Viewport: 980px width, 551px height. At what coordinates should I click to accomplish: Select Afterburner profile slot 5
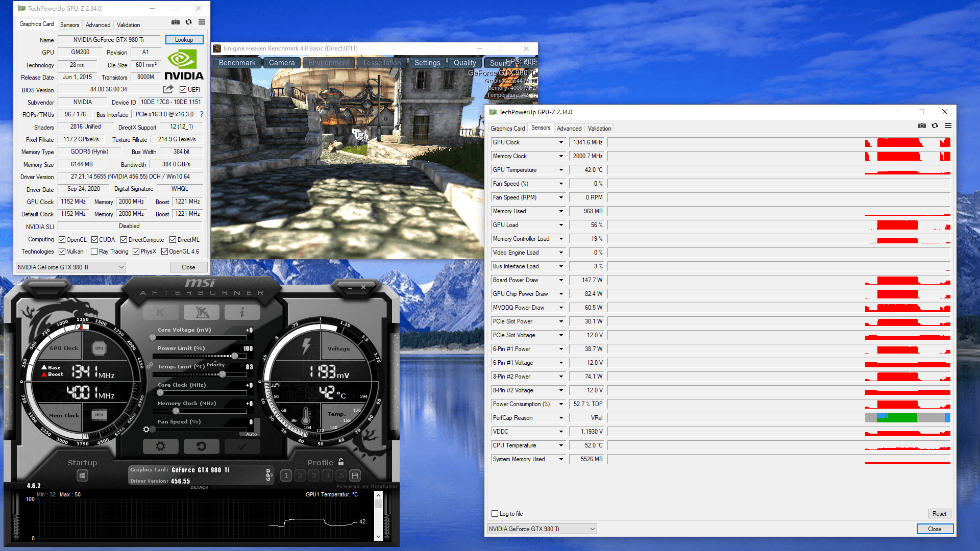pos(341,475)
